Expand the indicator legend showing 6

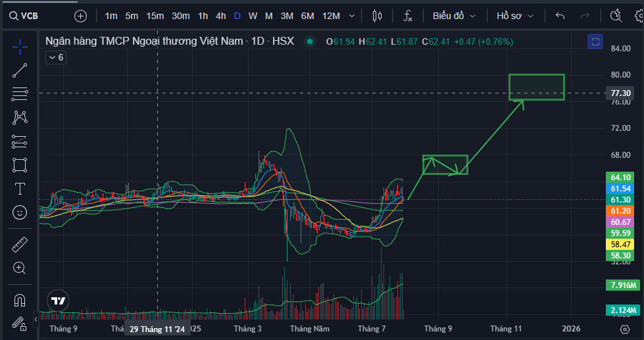[x=56, y=57]
